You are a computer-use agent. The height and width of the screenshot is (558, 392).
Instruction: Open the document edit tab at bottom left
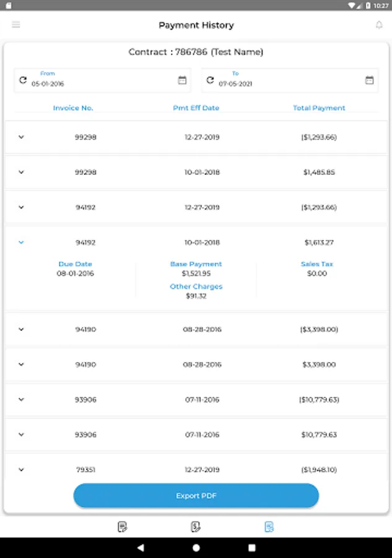coord(123,527)
